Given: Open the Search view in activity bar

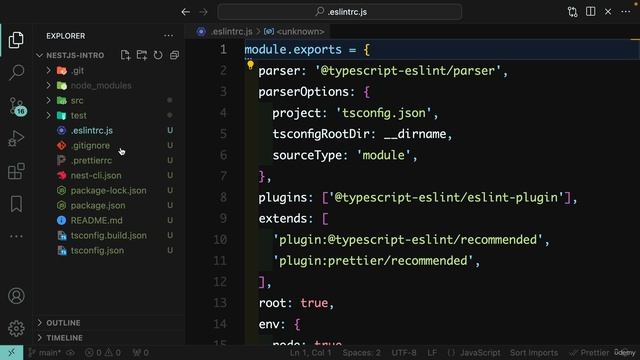Looking at the screenshot, I should 16,72.
